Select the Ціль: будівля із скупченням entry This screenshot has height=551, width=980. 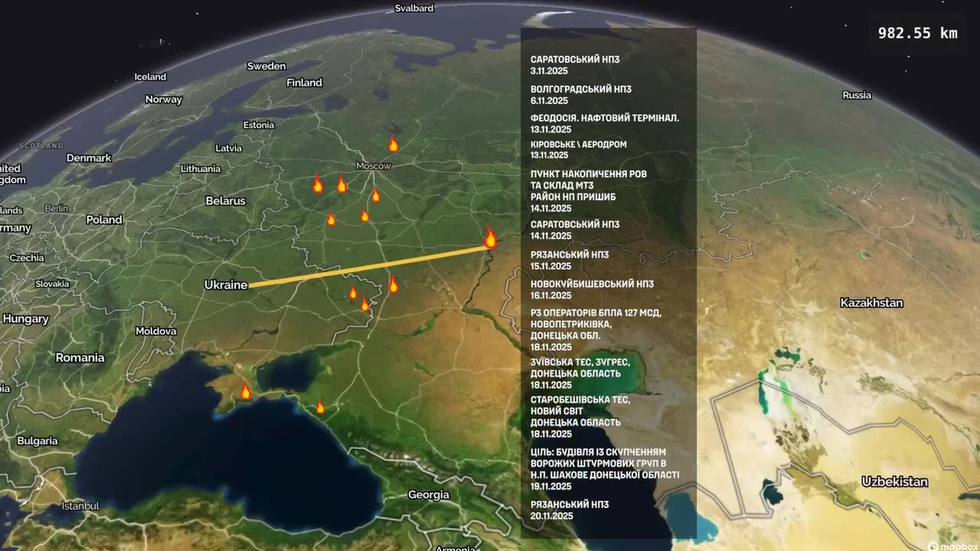click(605, 469)
